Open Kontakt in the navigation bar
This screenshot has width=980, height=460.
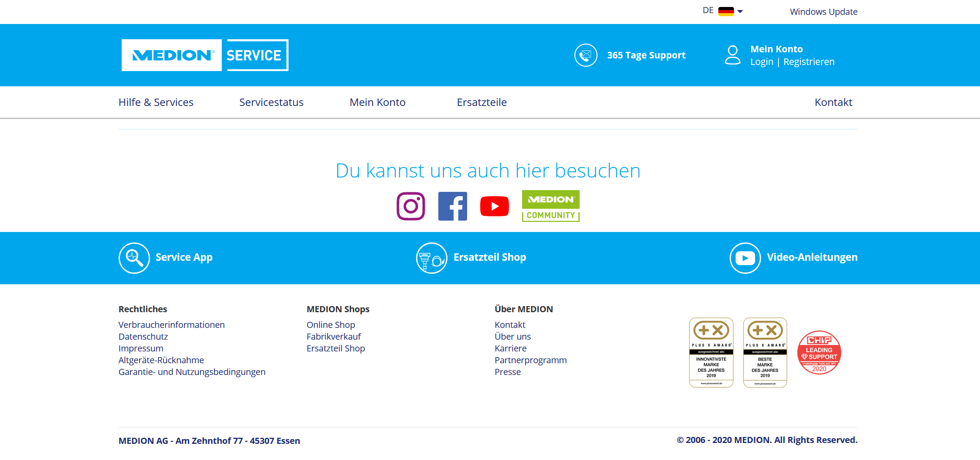pos(833,102)
